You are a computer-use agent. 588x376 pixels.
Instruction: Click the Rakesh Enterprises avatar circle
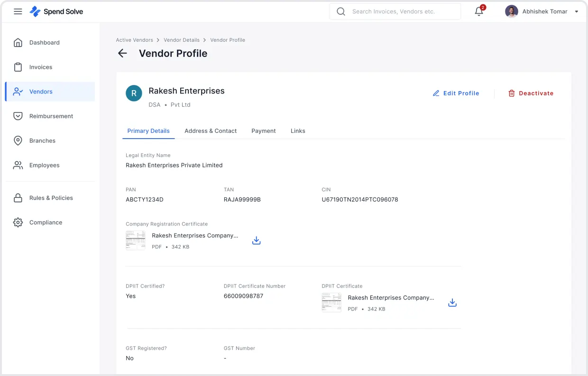[x=134, y=94]
